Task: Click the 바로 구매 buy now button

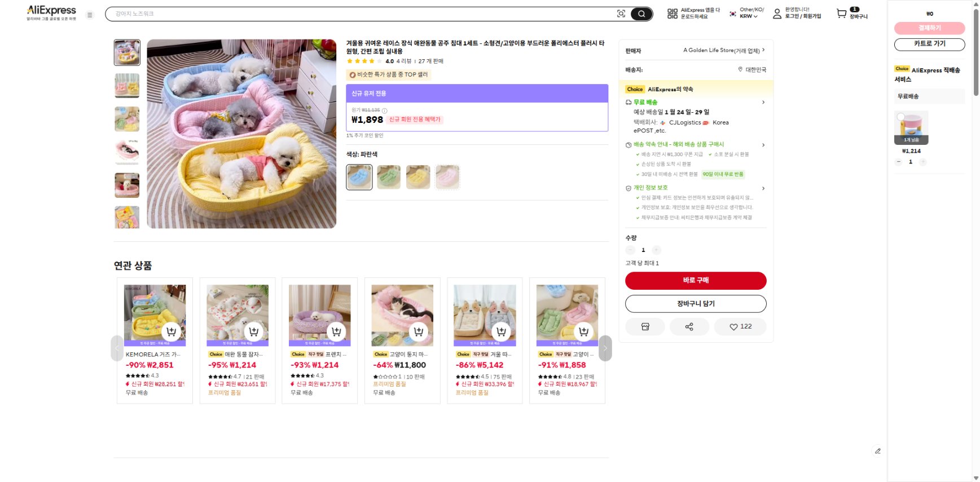Action: (695, 280)
